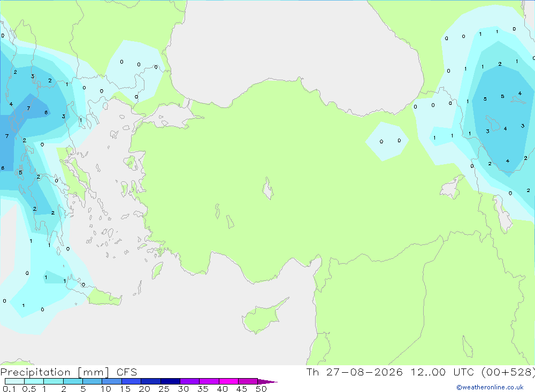Click the "Precipitation [mm] CFS" title

68,372
